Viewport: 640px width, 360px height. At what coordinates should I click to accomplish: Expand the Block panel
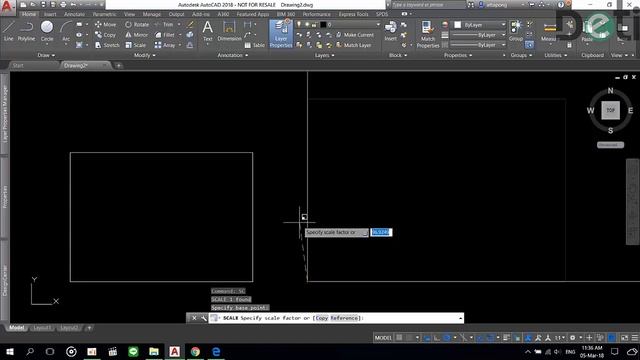pyautogui.click(x=398, y=55)
